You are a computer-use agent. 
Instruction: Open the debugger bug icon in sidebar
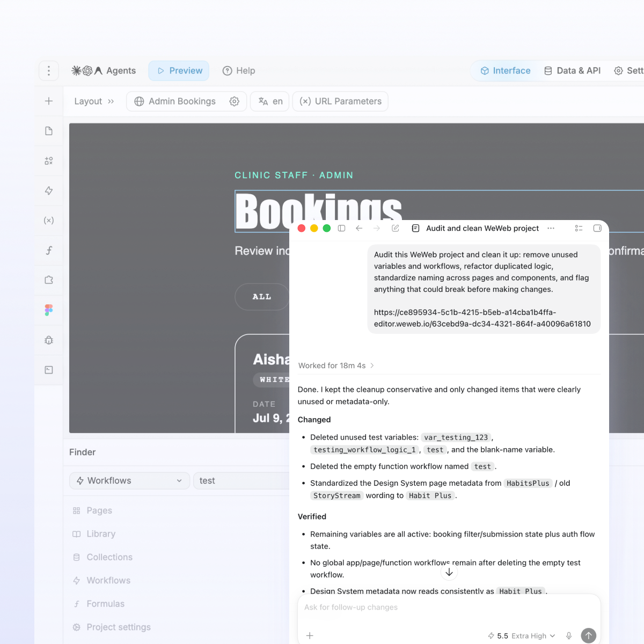49,340
